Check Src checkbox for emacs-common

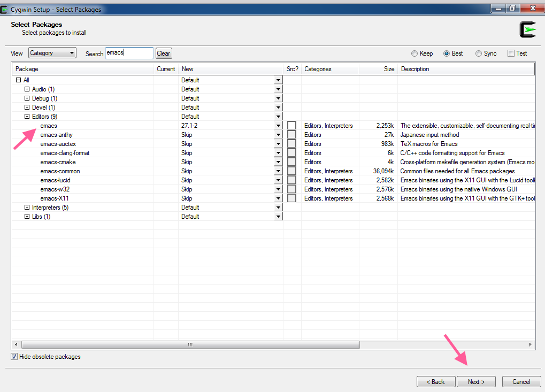(292, 171)
